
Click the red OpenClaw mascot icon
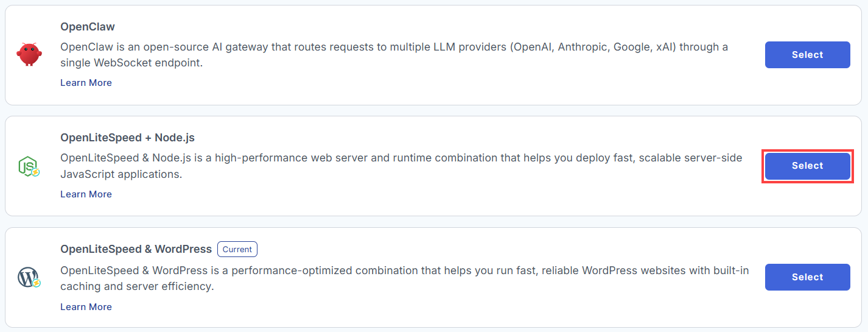29,54
